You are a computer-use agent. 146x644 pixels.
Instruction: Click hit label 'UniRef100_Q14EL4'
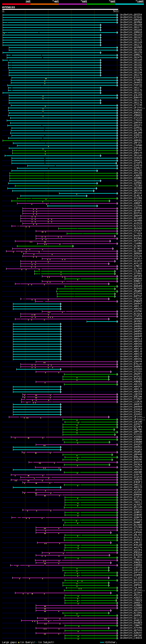tap(131, 196)
